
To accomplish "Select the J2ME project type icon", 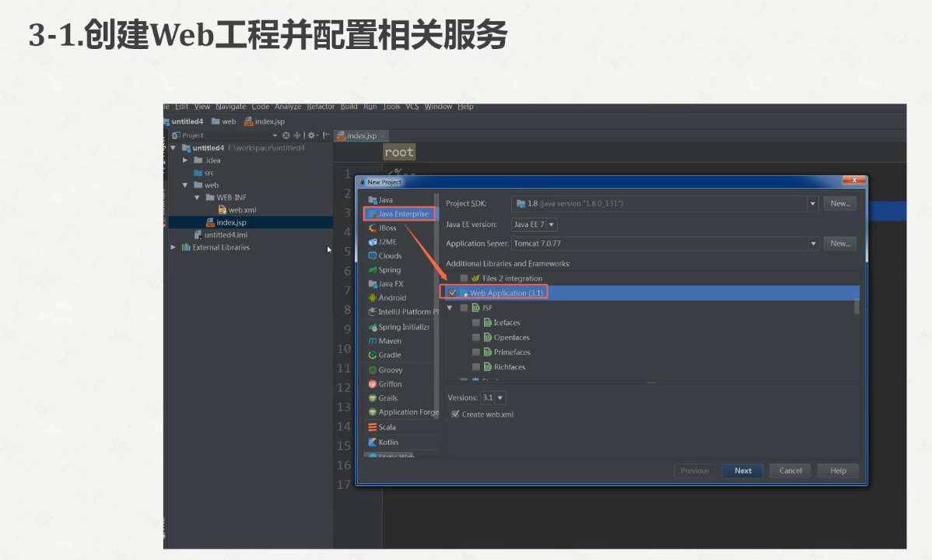I will pyautogui.click(x=373, y=242).
